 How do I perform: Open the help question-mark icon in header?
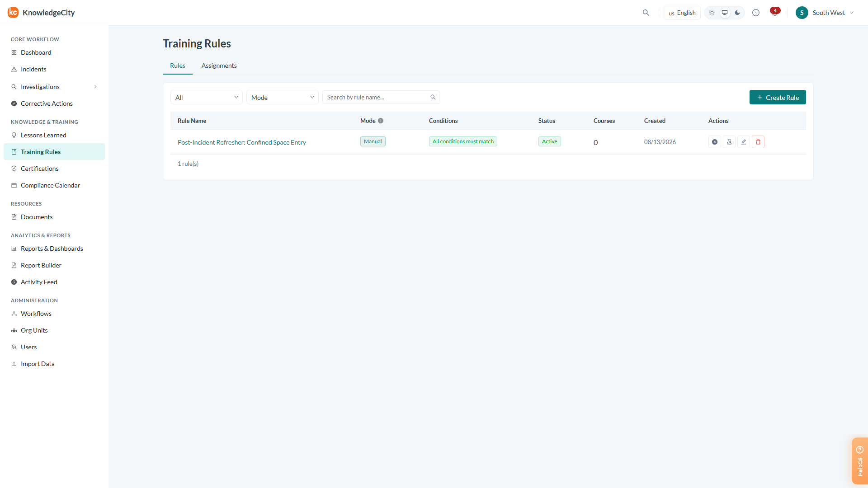(756, 13)
